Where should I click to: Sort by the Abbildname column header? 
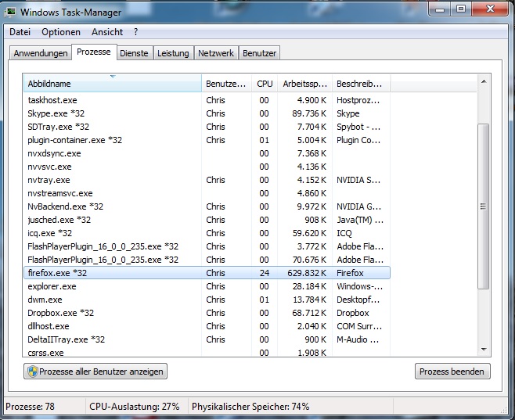(113, 84)
